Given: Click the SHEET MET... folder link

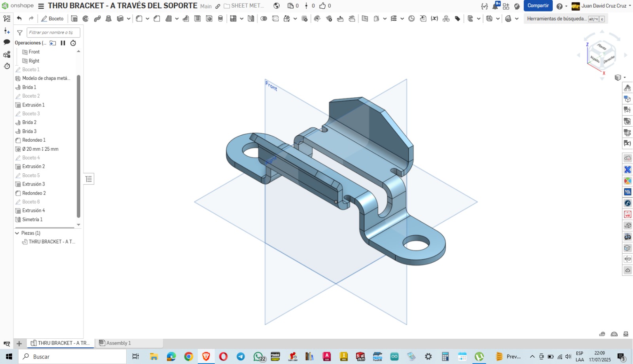Looking at the screenshot, I should pos(244,6).
